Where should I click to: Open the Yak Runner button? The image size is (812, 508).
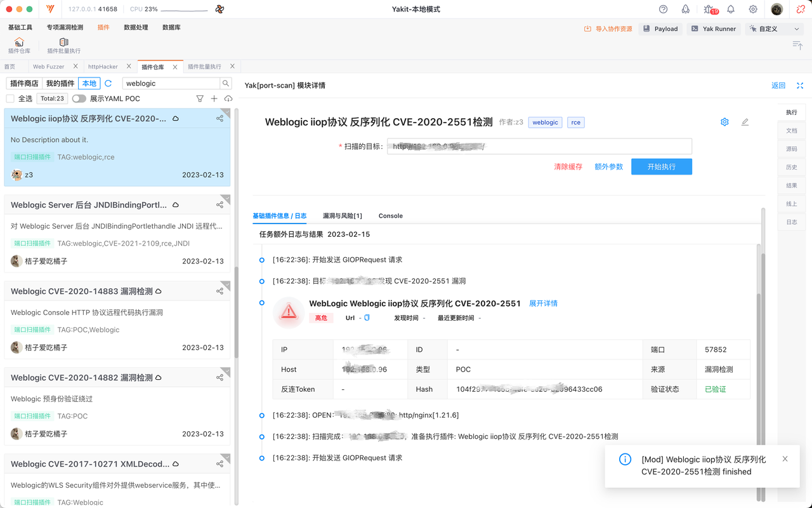[x=714, y=29]
